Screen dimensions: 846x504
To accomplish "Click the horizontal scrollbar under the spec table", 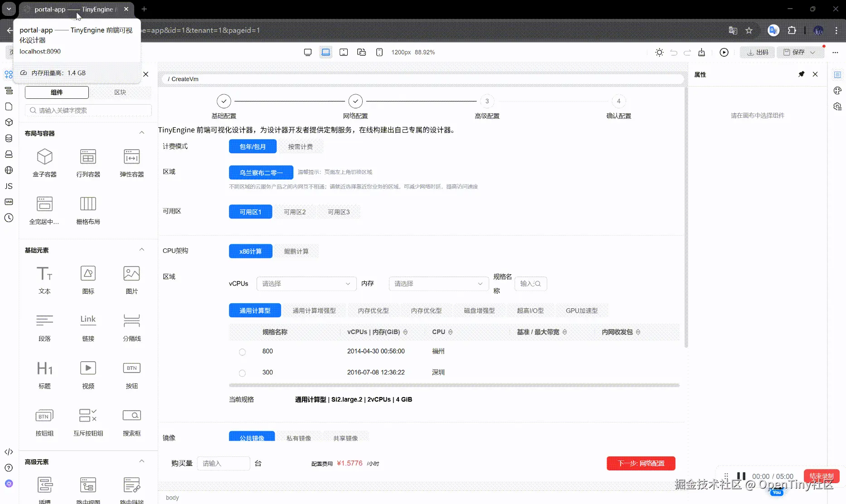I will (454, 385).
